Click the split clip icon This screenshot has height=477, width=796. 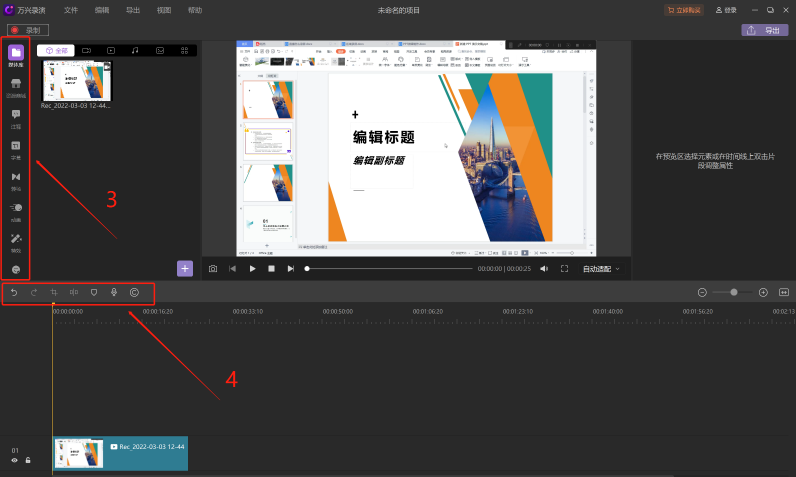[x=74, y=292]
